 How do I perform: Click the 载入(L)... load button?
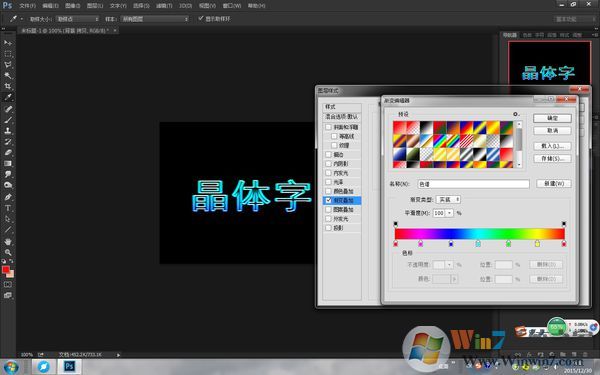(x=553, y=146)
